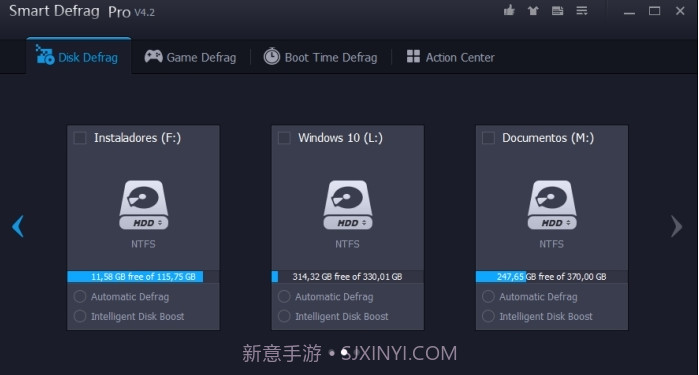Open the hamburger options menu

582,11
